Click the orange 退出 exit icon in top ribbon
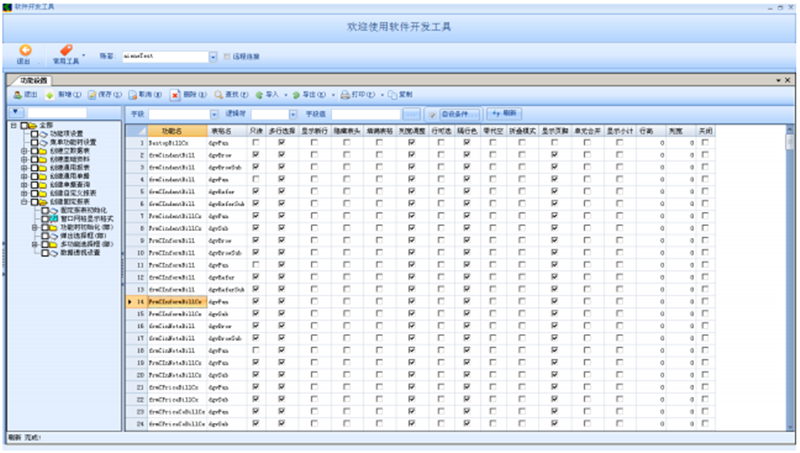Viewport: 800px width, 453px height. pos(25,50)
